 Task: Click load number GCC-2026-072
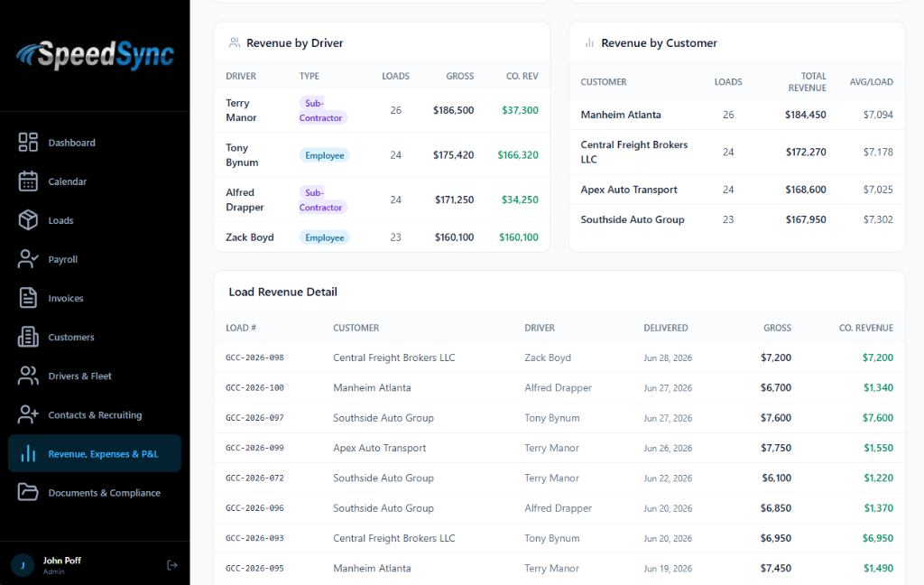(x=254, y=478)
